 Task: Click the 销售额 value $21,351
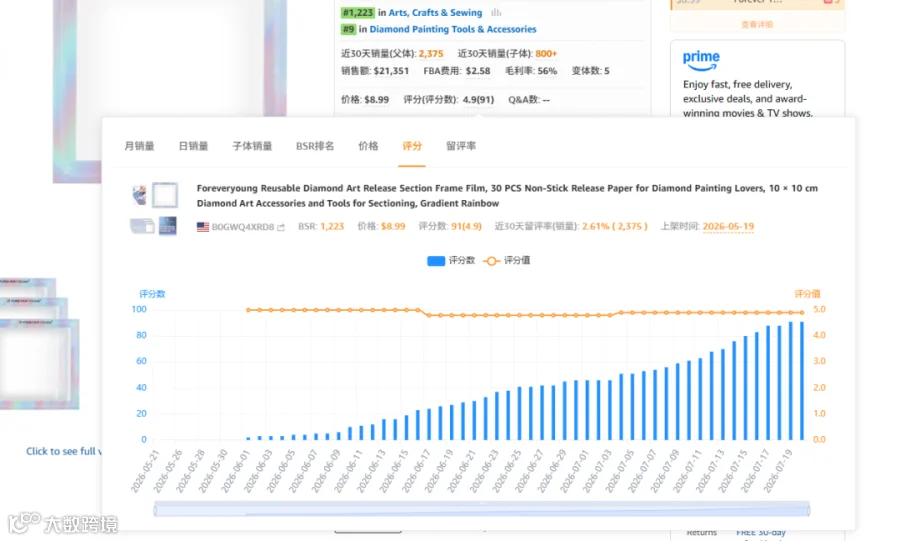pos(391,71)
